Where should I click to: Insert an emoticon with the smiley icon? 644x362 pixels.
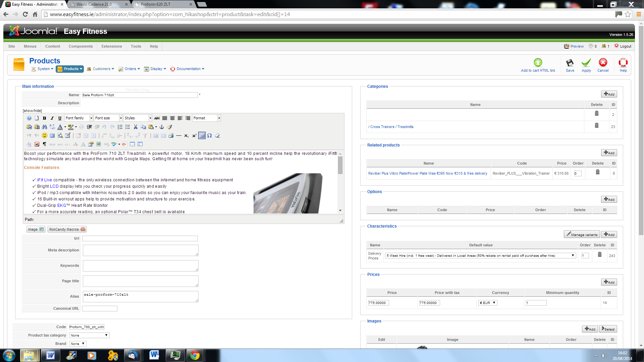44,135
